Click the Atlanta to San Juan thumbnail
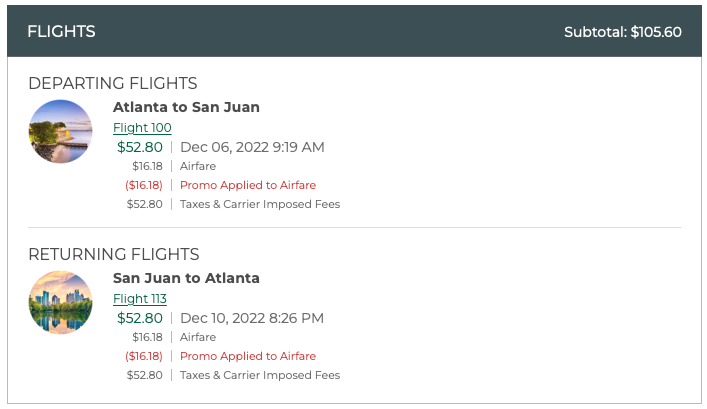The width and height of the screenshot is (707, 409). [x=61, y=132]
